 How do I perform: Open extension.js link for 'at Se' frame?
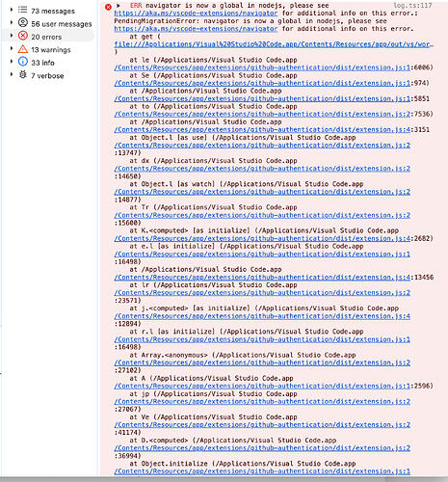(x=262, y=83)
